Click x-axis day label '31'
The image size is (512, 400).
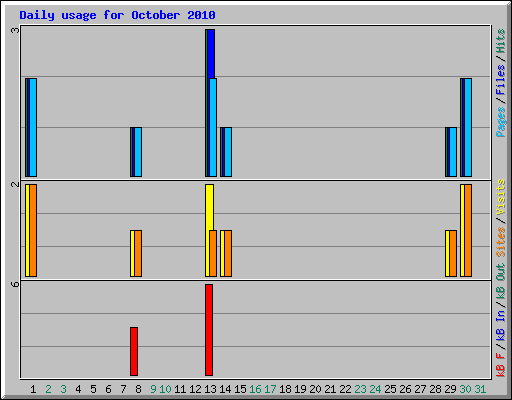(x=480, y=389)
